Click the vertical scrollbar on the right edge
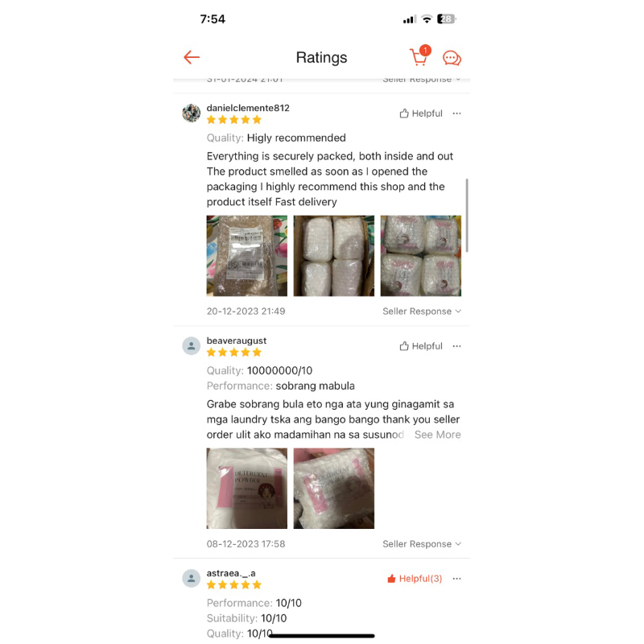 click(x=467, y=216)
